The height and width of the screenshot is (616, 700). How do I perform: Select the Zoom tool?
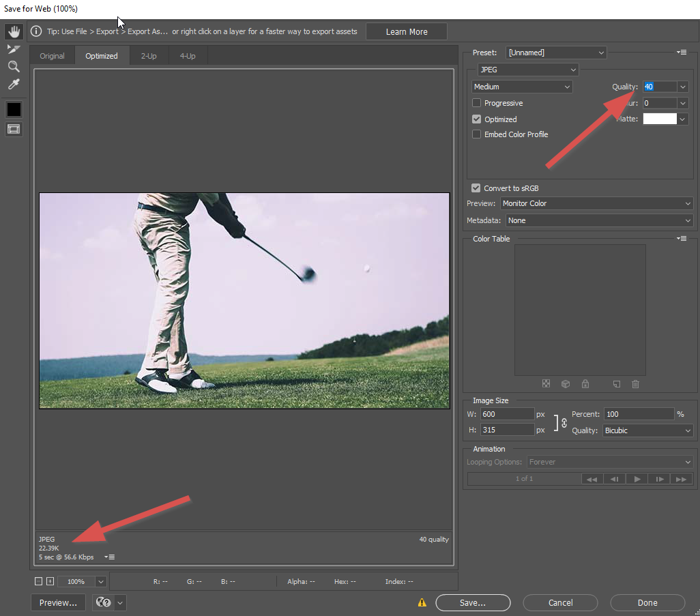(x=14, y=66)
